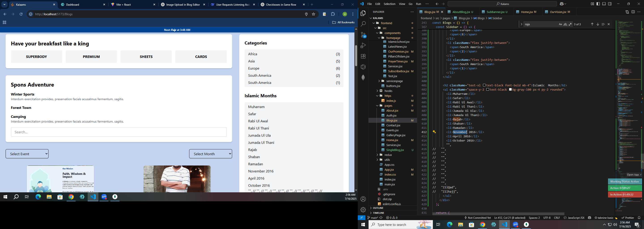Click the bg-gray-100 color swatch on line 402
The height and width of the screenshot is (229, 644).
[510, 89]
